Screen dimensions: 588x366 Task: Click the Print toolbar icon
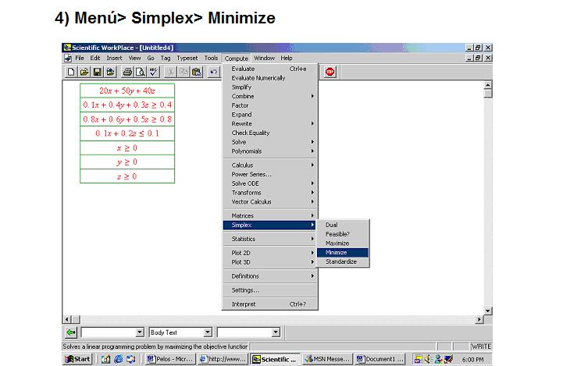[x=127, y=72]
